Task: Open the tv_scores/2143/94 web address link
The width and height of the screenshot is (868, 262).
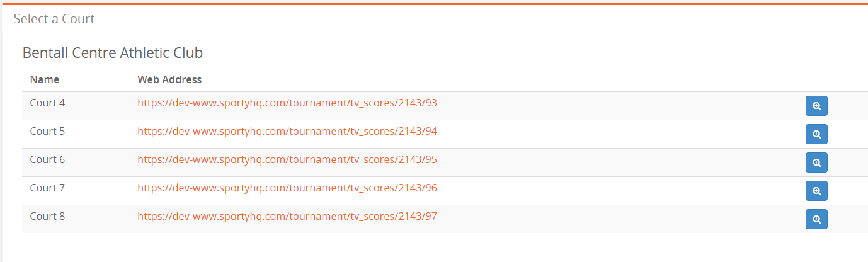Action: (x=287, y=131)
